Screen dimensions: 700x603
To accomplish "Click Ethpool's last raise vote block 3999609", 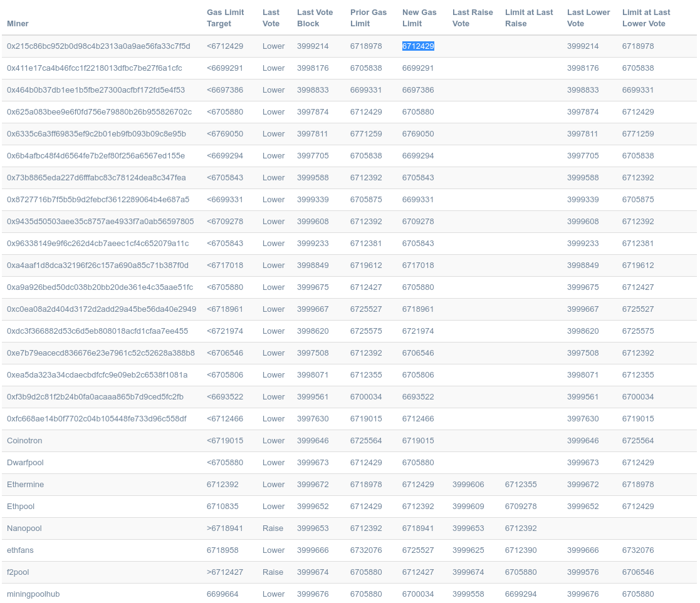I will click(468, 506).
